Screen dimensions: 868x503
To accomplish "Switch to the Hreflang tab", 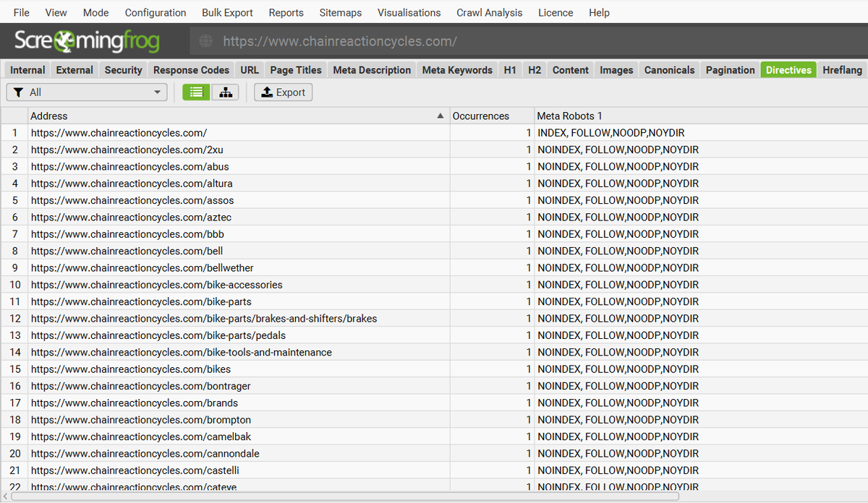I will click(x=843, y=70).
